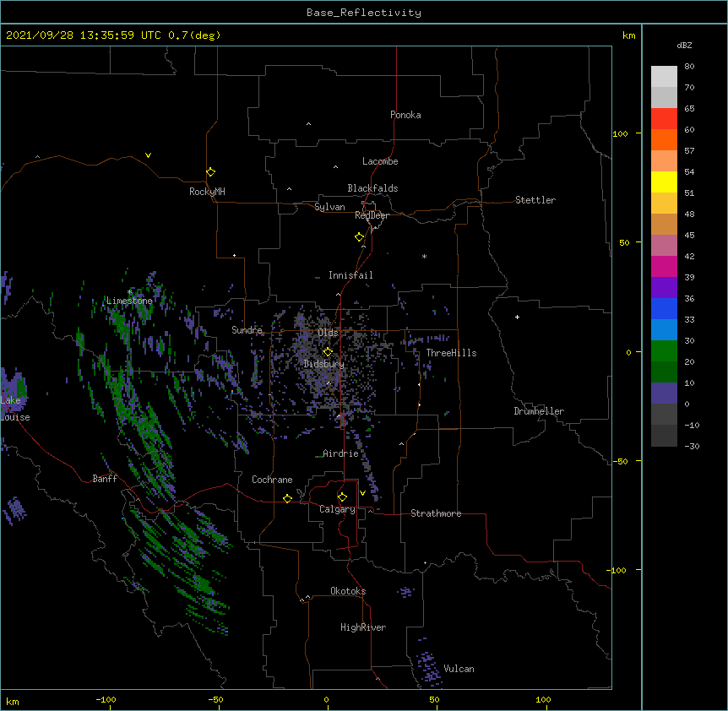Click the yellow diamond marker below Cochrane

point(287,498)
